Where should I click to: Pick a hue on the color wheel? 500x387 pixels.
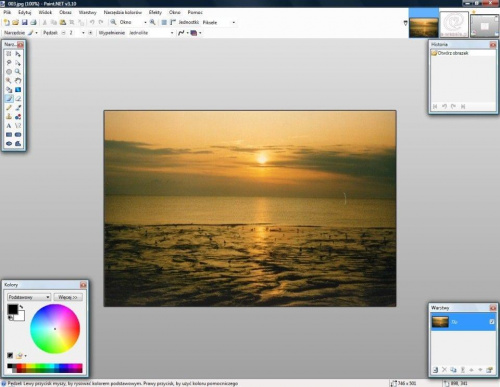pos(55,329)
